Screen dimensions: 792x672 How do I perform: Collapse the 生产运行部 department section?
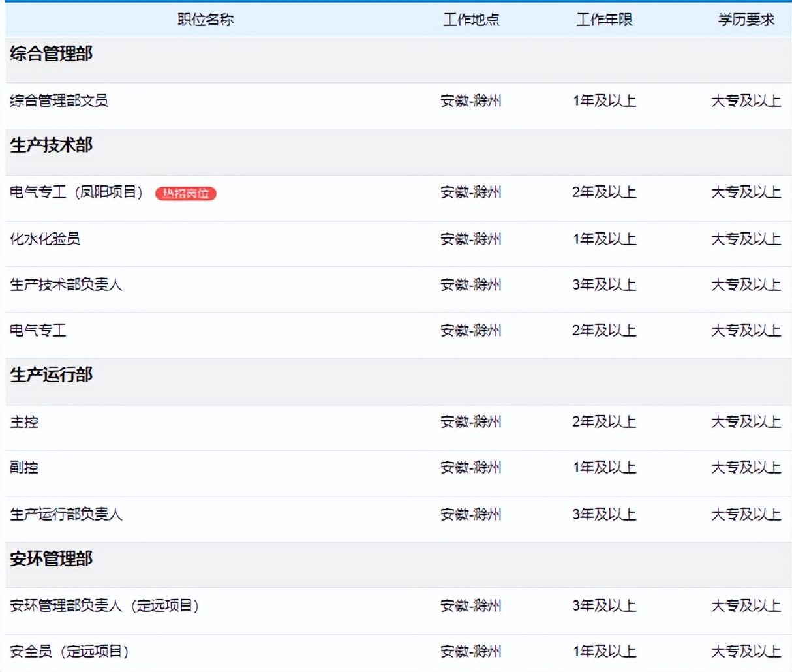51,375
